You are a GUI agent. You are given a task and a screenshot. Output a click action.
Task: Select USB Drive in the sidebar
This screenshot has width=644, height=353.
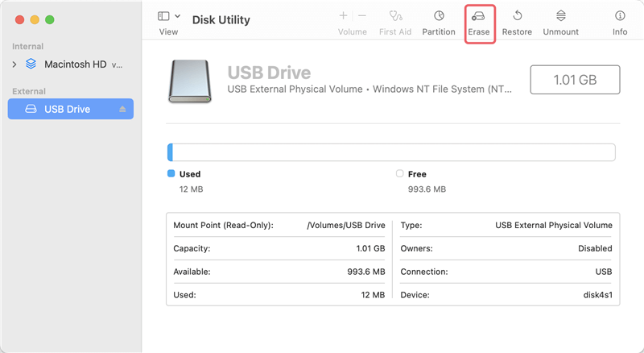pos(67,109)
